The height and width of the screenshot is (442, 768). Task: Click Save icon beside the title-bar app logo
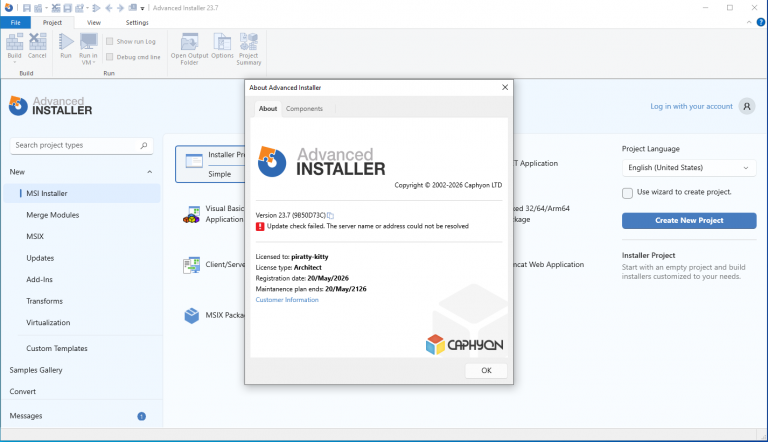[27, 8]
